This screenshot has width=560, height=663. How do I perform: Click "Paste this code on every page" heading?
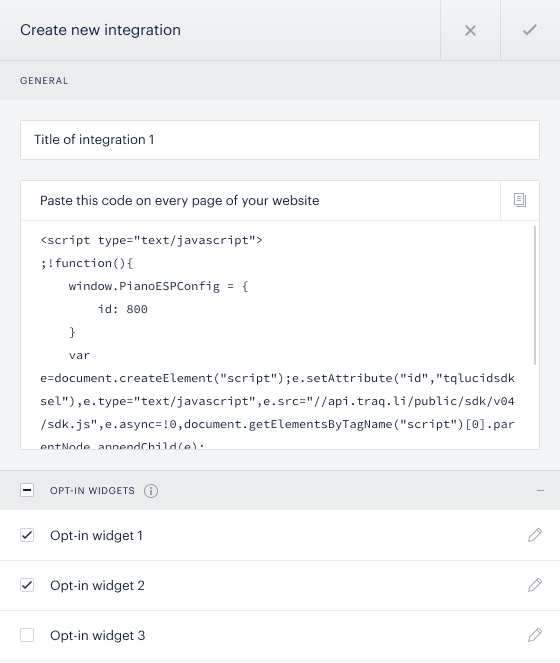[x=180, y=200]
